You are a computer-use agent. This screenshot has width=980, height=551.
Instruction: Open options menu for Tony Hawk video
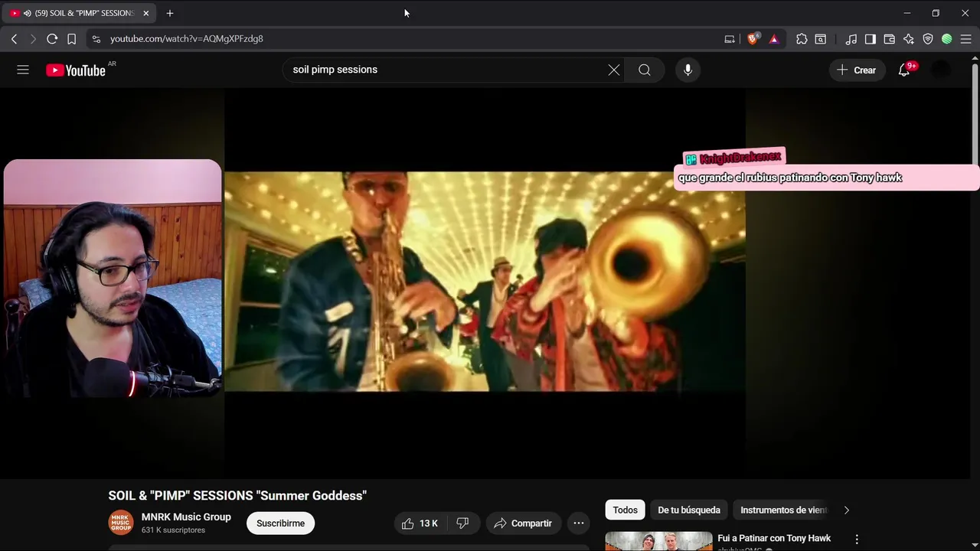pyautogui.click(x=857, y=540)
